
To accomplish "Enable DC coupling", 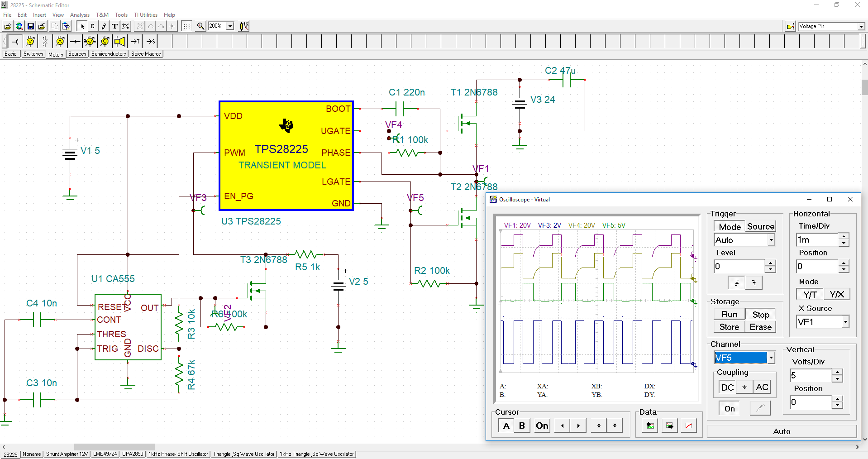I will pyautogui.click(x=727, y=387).
